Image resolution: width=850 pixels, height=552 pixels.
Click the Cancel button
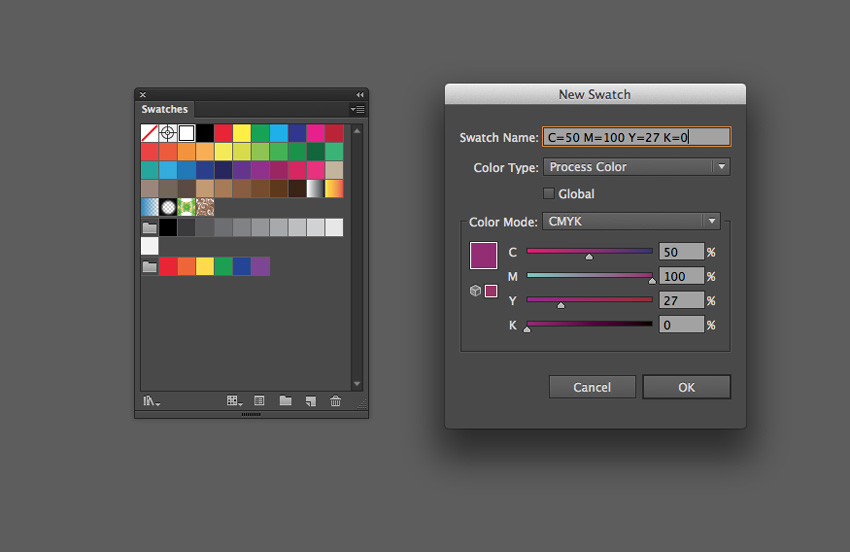tap(592, 387)
